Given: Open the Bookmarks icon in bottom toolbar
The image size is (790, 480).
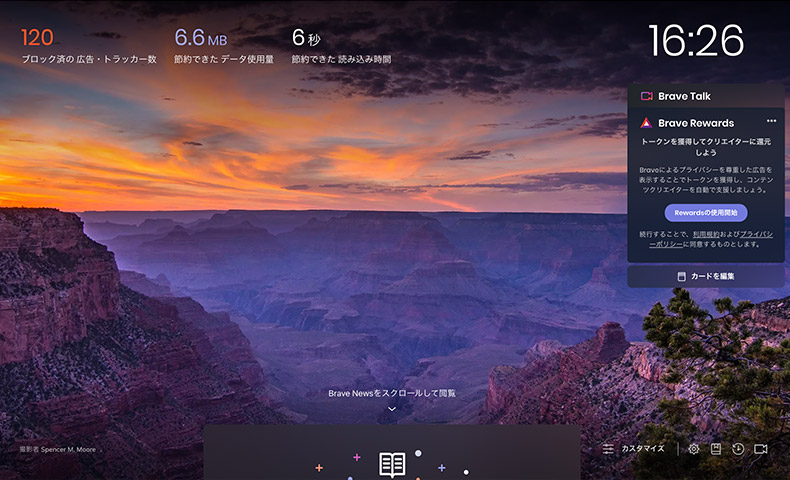Looking at the screenshot, I should (x=716, y=449).
